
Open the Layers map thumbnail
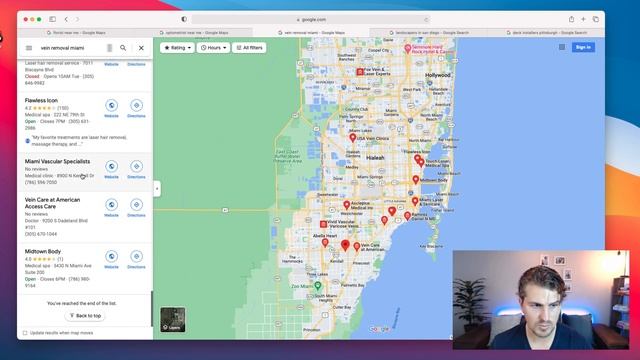173,320
